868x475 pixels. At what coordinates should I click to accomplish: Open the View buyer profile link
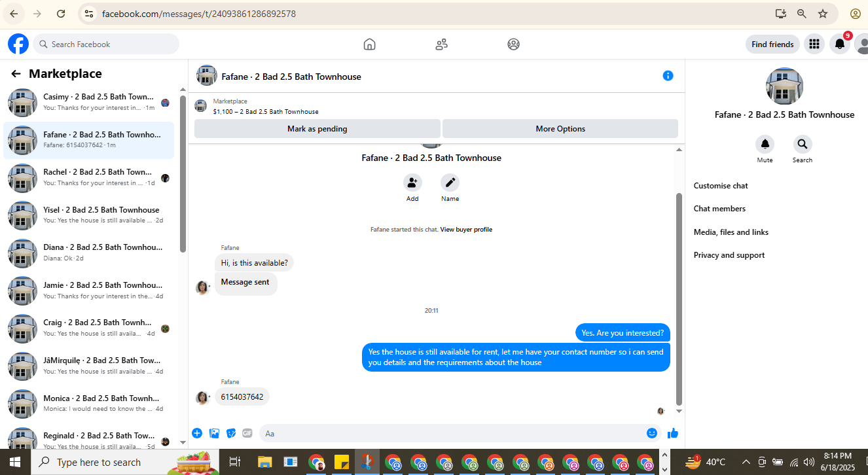[x=466, y=230]
